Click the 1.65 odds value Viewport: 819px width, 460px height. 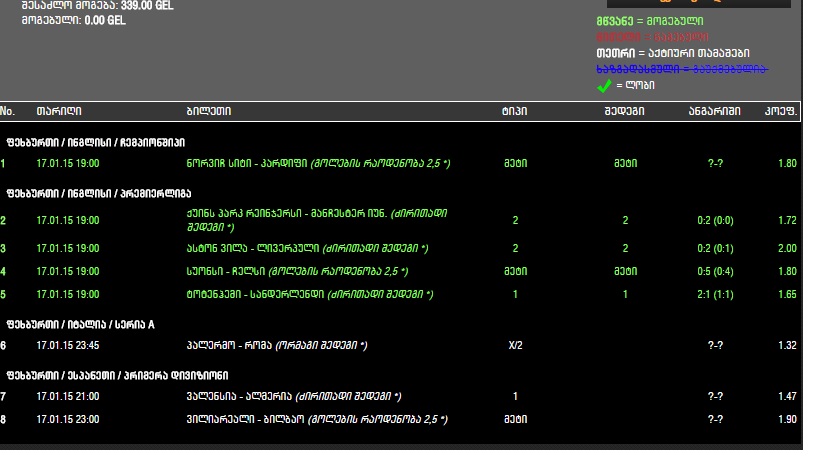[787, 294]
